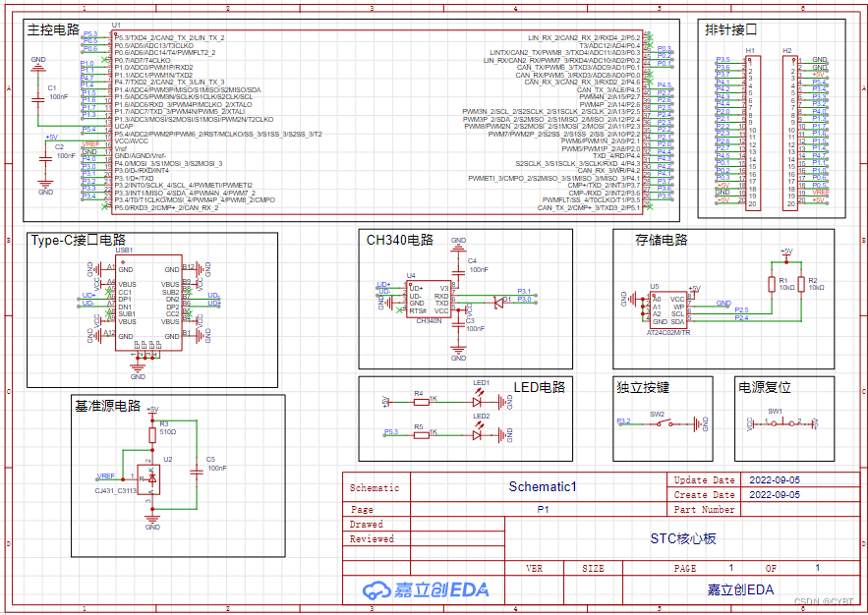Click the C1 100nF capacitor symbol

[37, 99]
